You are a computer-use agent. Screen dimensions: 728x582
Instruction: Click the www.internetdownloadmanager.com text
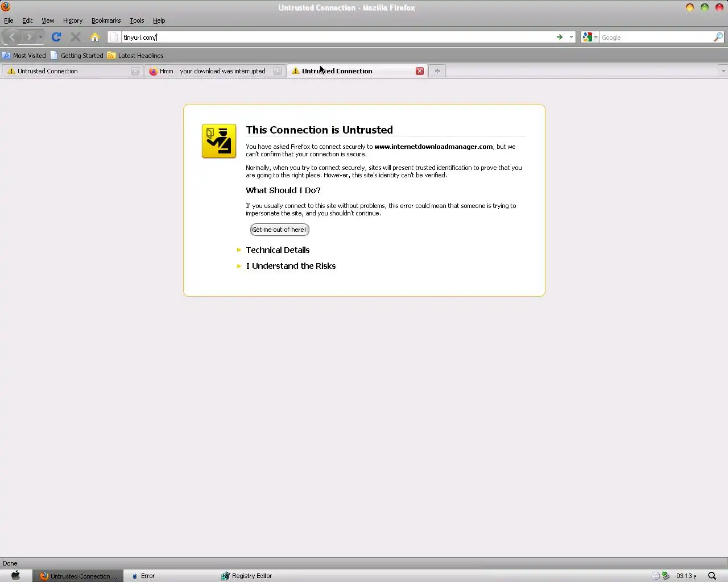point(433,147)
